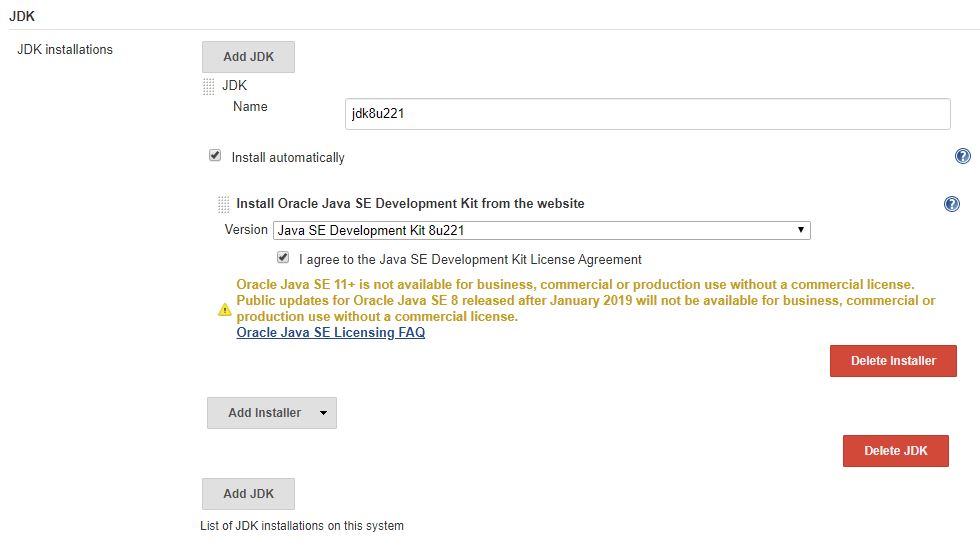This screenshot has height=543, width=980.
Task: Click the yellow warning triangle icon
Action: pyautogui.click(x=224, y=309)
